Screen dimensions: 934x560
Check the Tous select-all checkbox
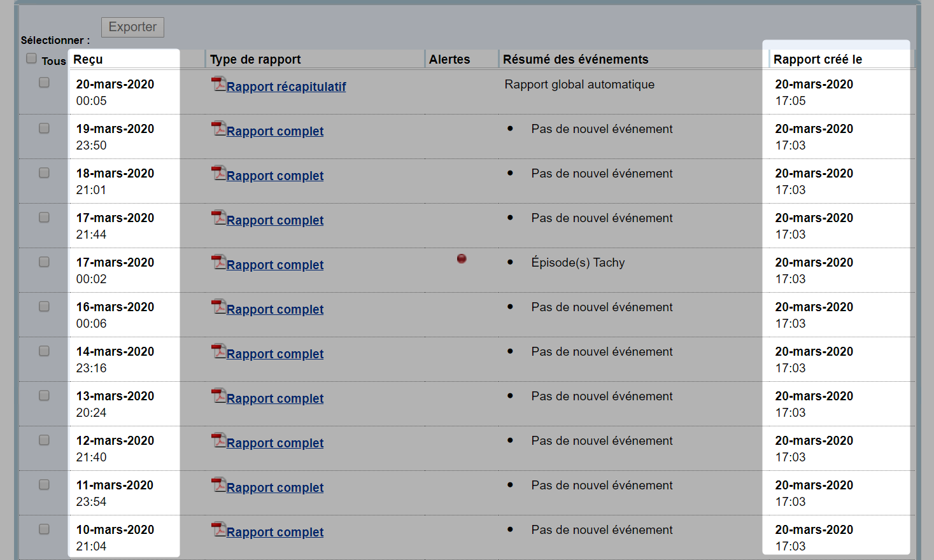[x=31, y=59]
